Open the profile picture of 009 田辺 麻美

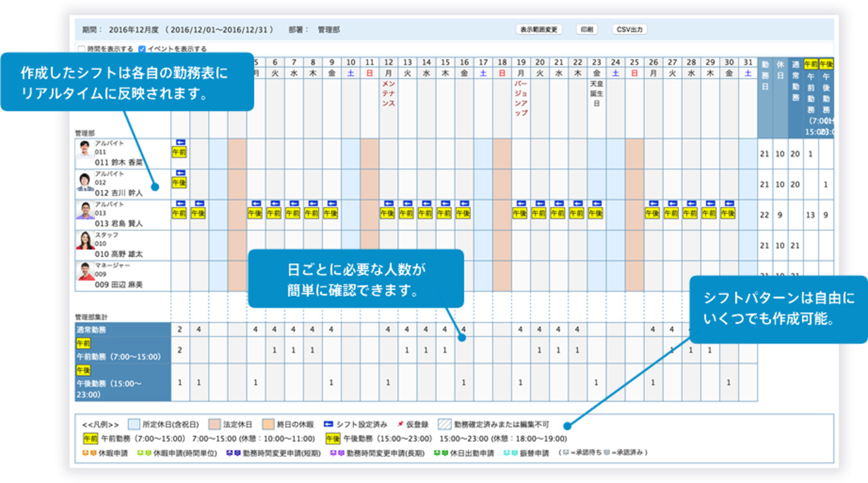coord(84,272)
